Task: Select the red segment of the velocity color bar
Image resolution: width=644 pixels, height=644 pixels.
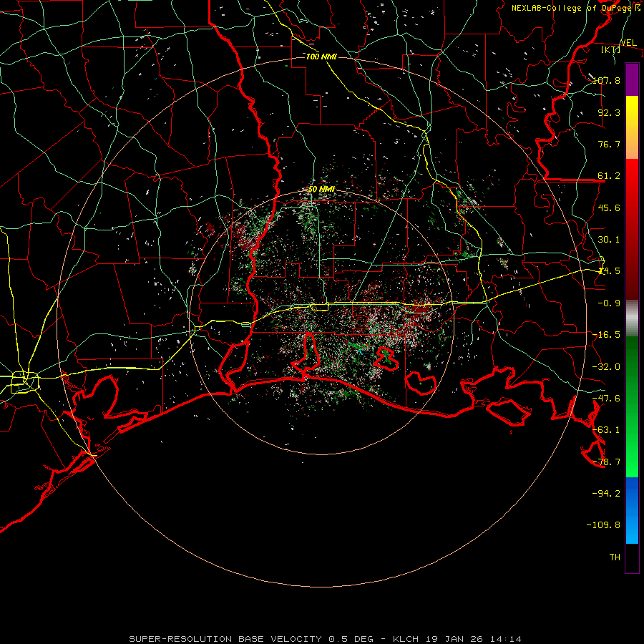Action: 632,229
